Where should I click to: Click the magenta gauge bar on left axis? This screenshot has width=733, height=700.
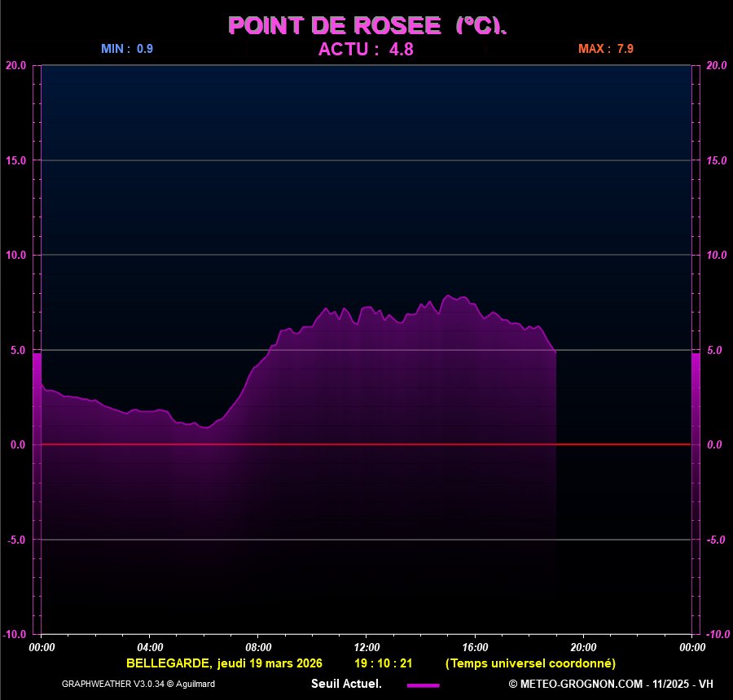(37, 399)
